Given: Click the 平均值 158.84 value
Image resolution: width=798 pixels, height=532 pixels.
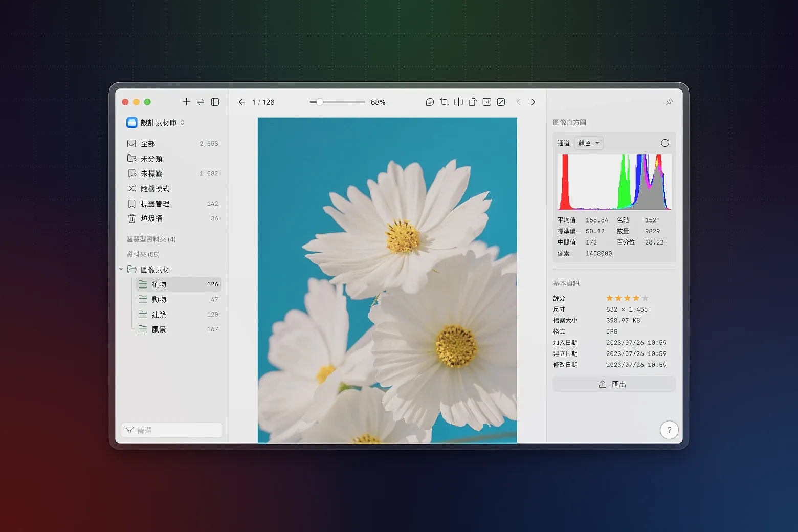Looking at the screenshot, I should point(597,220).
